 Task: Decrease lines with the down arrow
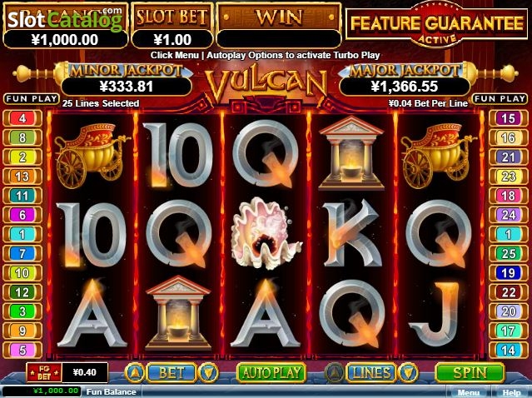pos(408,373)
